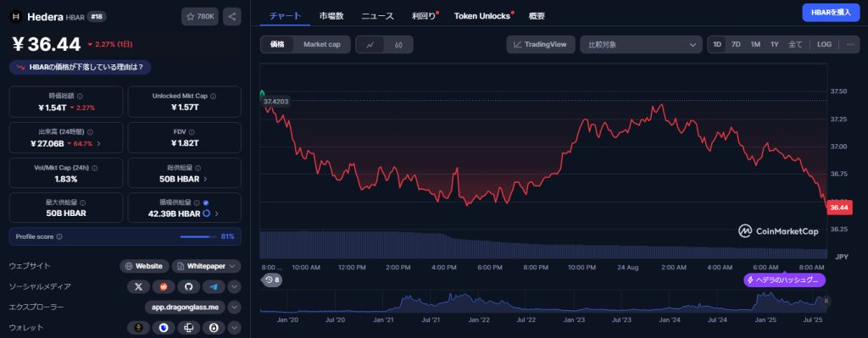Switch to the Token Unlocks tab
Viewport: 868px width, 338px height.
pos(482,16)
